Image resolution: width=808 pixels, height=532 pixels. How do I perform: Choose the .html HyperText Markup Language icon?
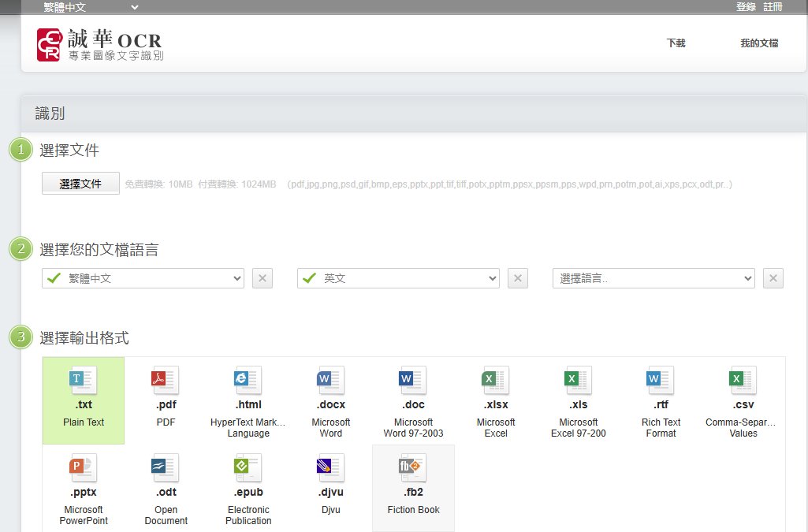tap(248, 381)
